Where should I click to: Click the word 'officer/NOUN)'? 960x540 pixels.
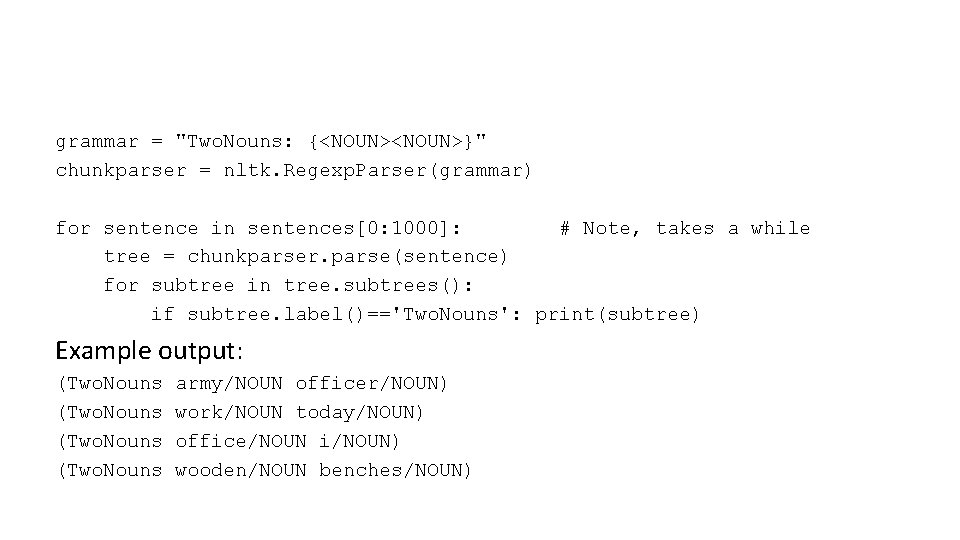pyautogui.click(x=372, y=383)
